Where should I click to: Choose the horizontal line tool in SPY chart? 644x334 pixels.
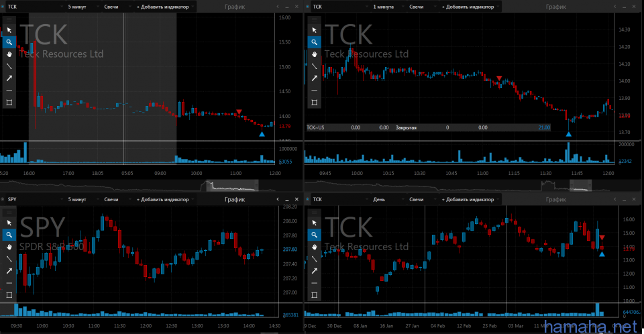click(9, 283)
